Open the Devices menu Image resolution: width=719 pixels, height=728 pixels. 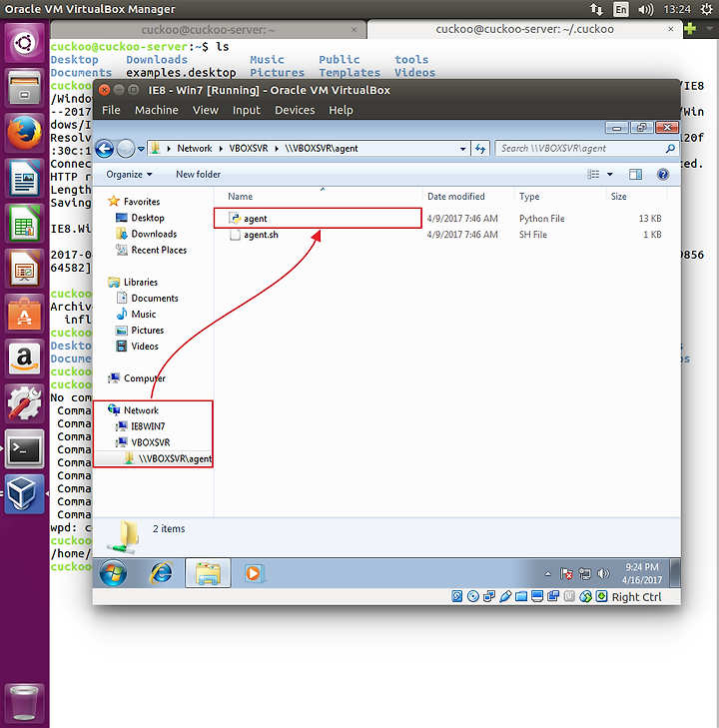click(295, 110)
